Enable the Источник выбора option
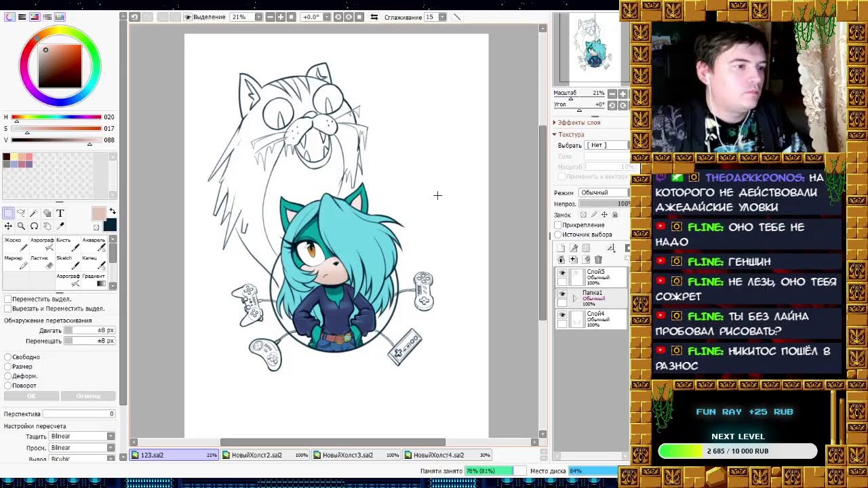 tap(558, 235)
